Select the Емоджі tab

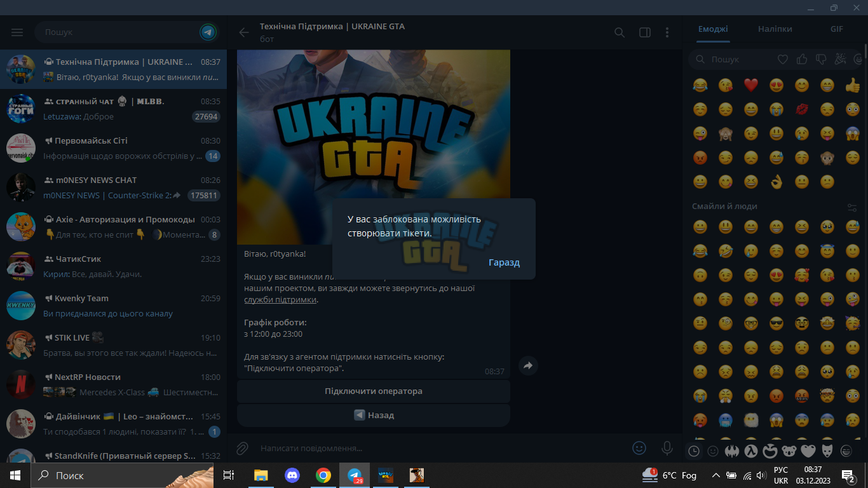click(713, 29)
